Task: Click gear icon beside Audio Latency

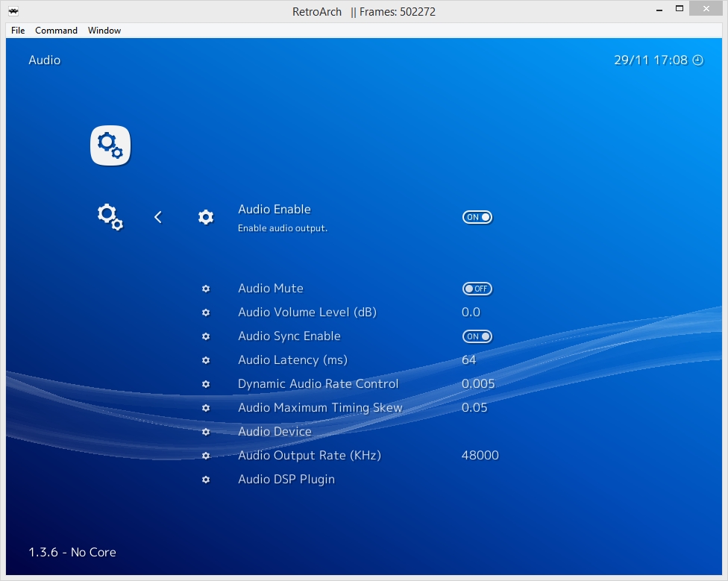Action: coord(206,360)
